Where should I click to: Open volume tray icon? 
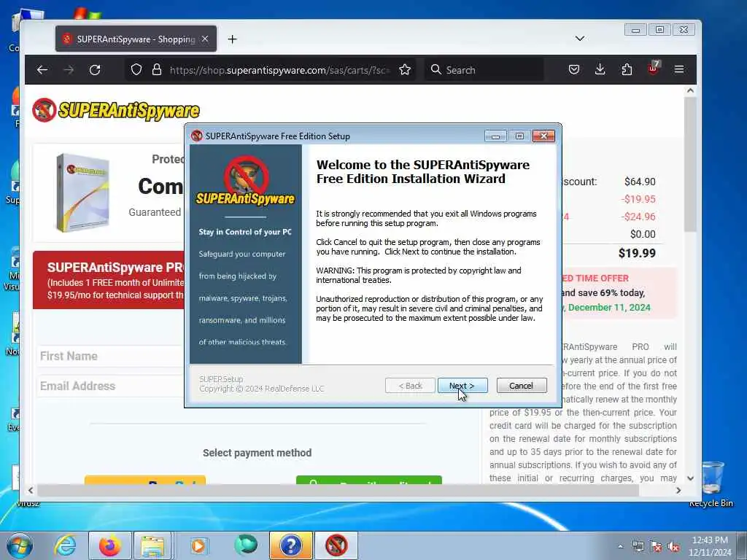click(x=673, y=547)
